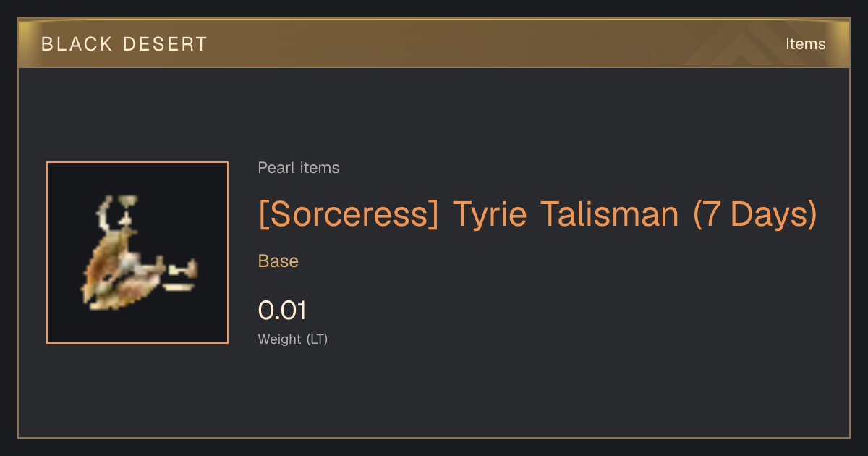This screenshot has height=456, width=868.
Task: Open the Items section link
Action: [x=805, y=44]
